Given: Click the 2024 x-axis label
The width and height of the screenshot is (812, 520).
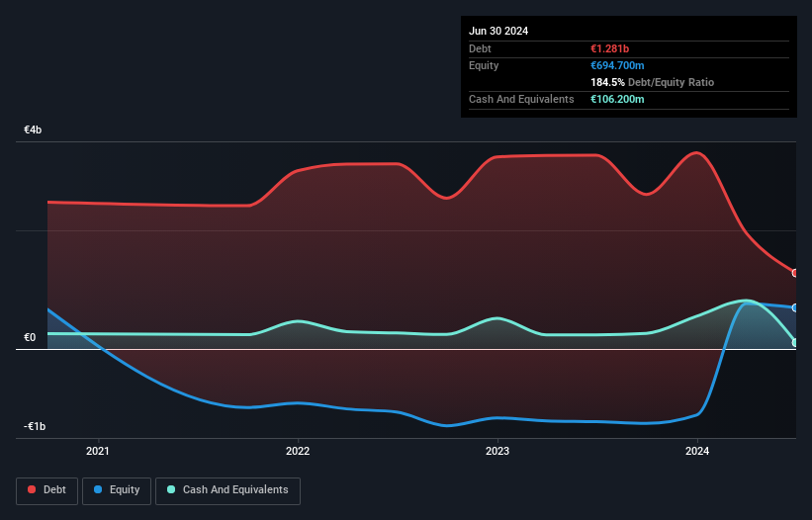Looking at the screenshot, I should coord(697,451).
